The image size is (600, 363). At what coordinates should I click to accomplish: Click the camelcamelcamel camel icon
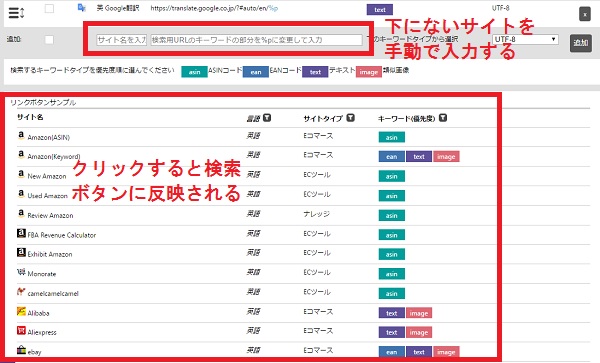[21, 291]
